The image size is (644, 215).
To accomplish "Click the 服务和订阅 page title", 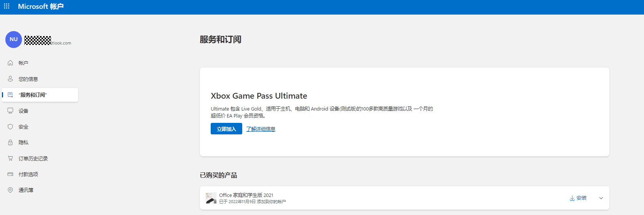I will 220,40.
